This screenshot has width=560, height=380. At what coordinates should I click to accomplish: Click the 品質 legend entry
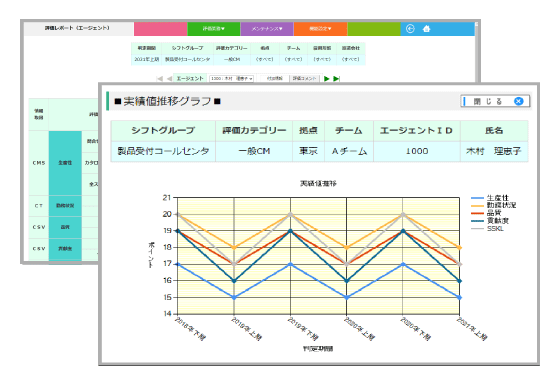[x=486, y=213]
